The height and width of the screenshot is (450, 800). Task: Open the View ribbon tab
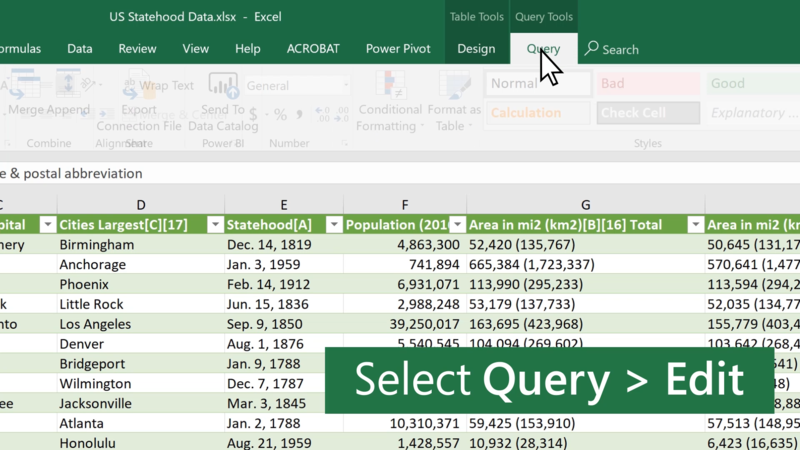tap(195, 48)
